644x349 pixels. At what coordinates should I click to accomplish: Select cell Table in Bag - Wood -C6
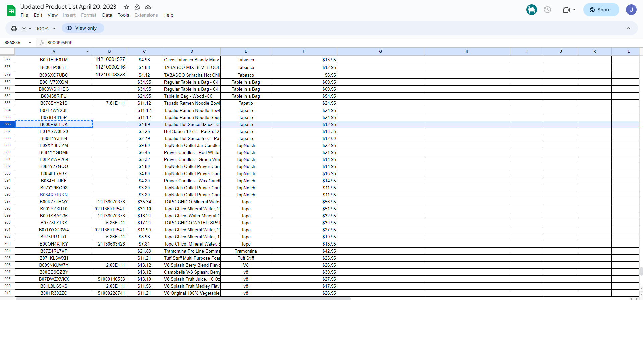point(192,96)
